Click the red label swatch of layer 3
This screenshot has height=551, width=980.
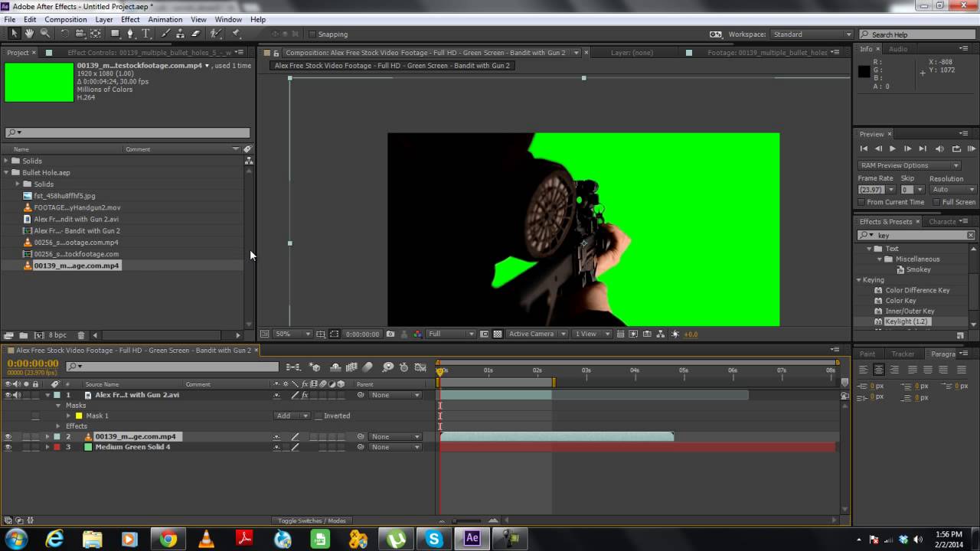(x=57, y=447)
